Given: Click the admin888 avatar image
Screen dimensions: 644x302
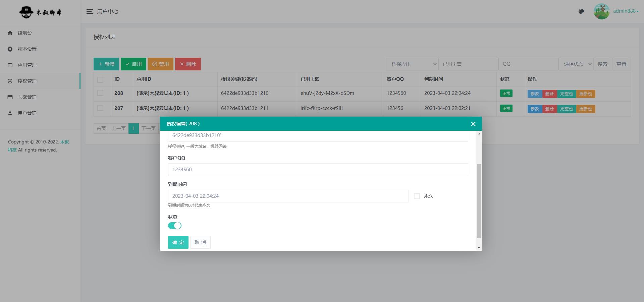Looking at the screenshot, I should point(601,11).
